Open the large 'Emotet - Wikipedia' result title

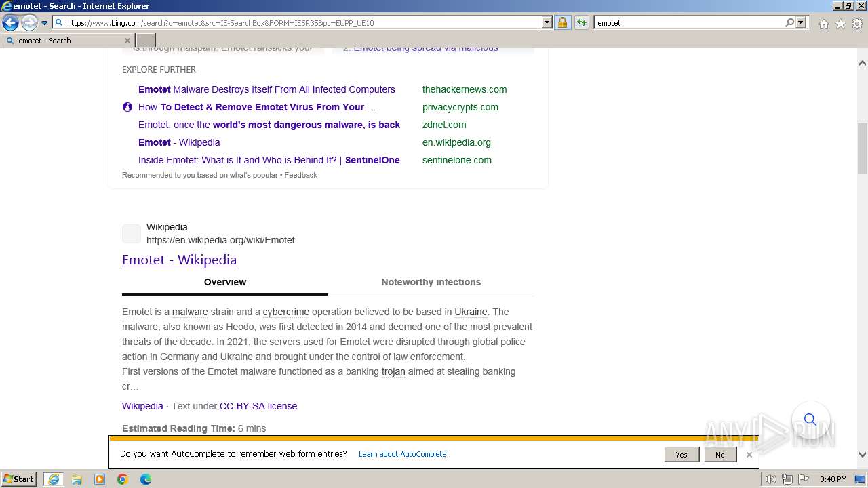(x=179, y=260)
